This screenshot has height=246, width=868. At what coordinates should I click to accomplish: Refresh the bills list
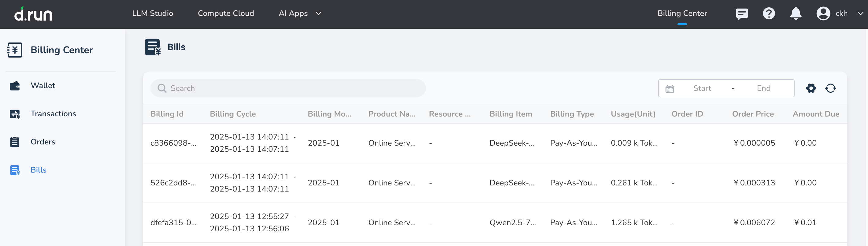830,88
